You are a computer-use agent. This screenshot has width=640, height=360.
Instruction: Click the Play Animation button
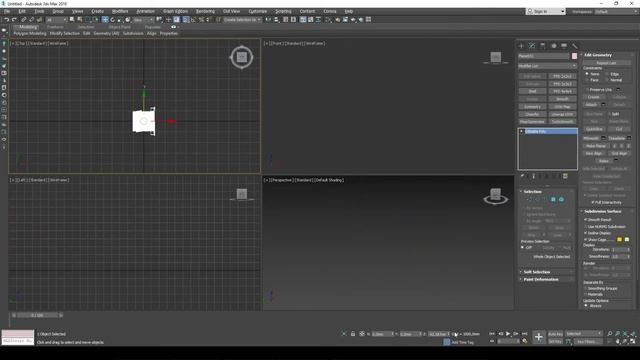[x=508, y=334]
